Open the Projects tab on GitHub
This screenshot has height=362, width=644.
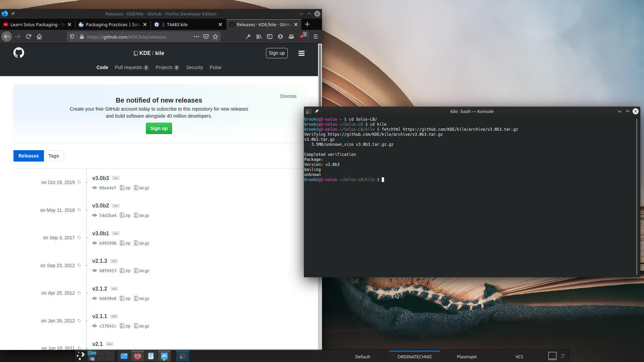(x=167, y=67)
